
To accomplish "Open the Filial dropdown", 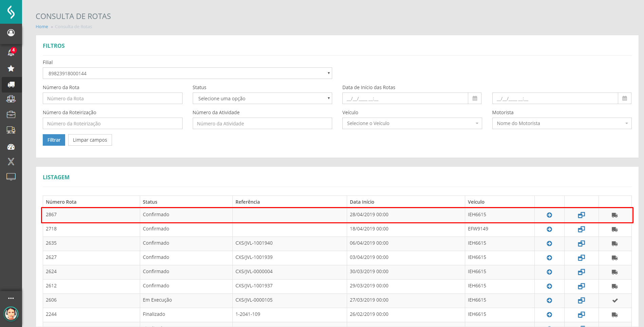I will pos(187,73).
